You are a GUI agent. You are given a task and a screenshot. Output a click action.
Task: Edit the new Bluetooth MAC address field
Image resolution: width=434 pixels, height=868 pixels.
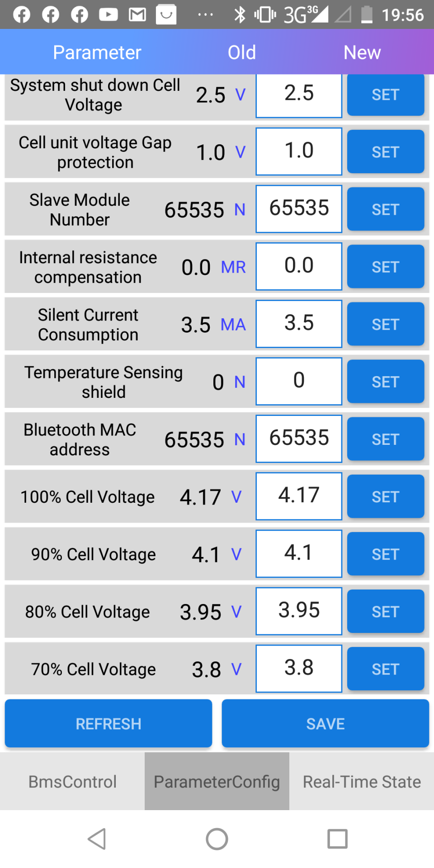pos(299,439)
